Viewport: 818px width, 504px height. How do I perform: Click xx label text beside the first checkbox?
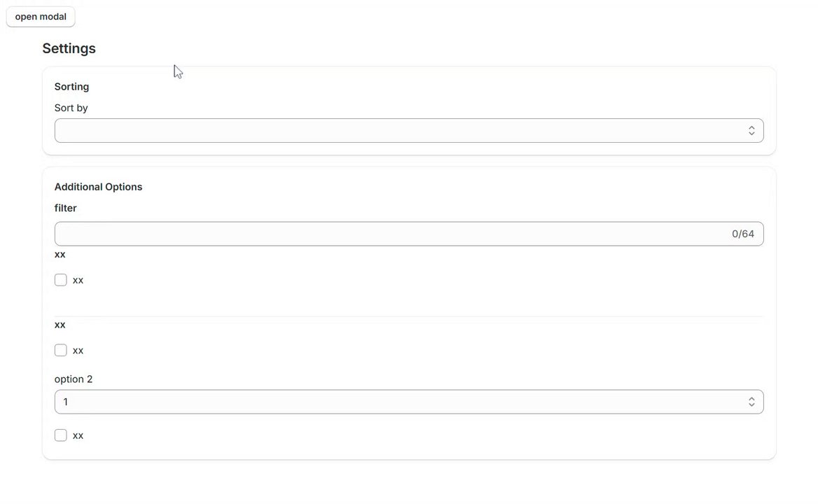click(x=78, y=280)
